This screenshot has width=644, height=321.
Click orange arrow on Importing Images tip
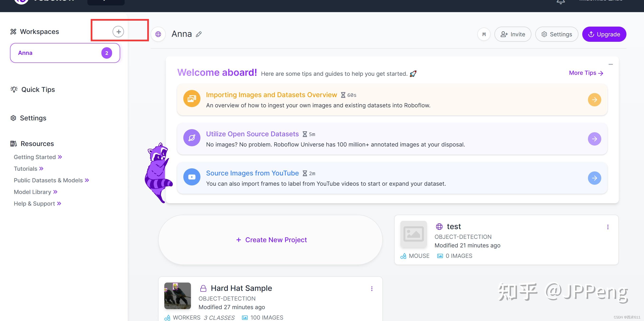(594, 100)
